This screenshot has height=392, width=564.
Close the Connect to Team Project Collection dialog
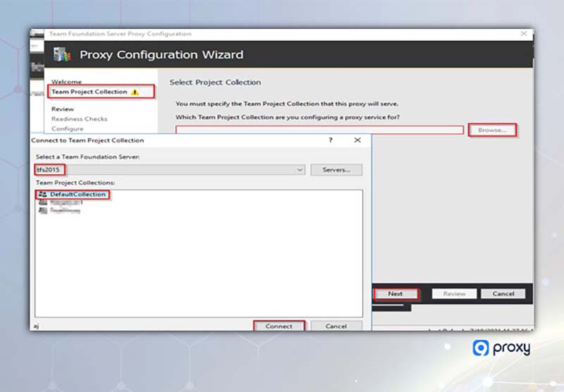pyautogui.click(x=357, y=140)
